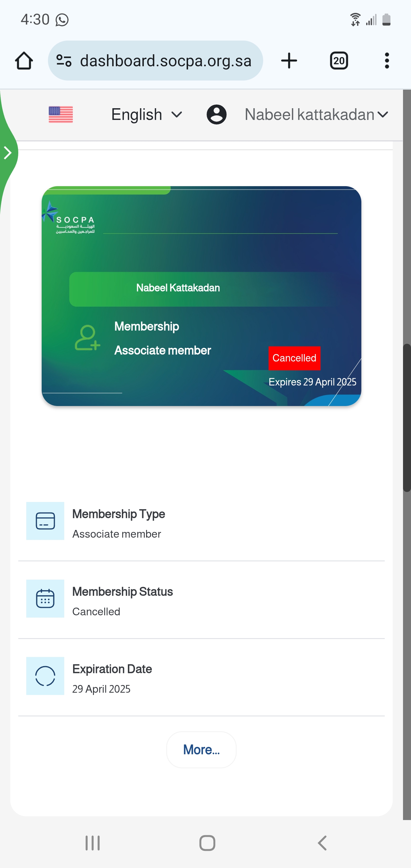Open the English language dropdown
This screenshot has height=868, width=411.
point(147,114)
